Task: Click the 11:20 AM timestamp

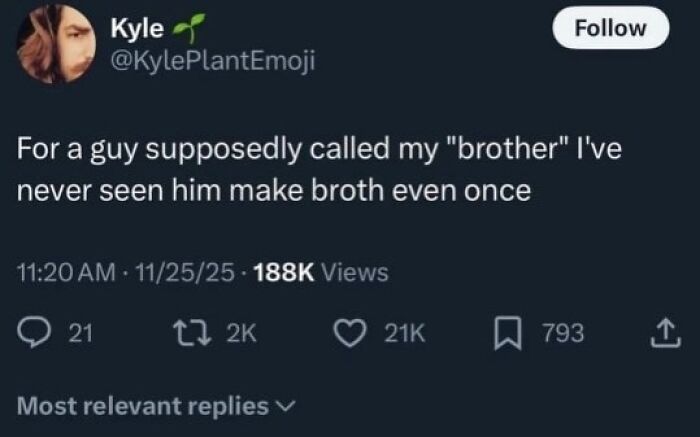Action: pyautogui.click(x=62, y=271)
